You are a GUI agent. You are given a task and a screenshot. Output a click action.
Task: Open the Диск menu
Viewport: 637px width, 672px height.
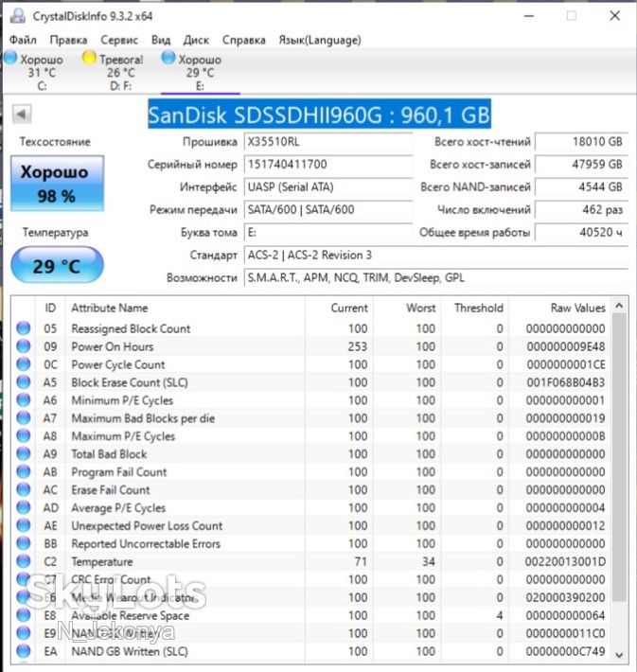point(196,40)
